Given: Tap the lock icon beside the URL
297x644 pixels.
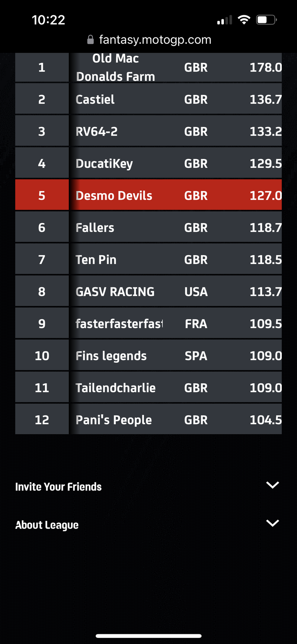Looking at the screenshot, I should pos(90,39).
